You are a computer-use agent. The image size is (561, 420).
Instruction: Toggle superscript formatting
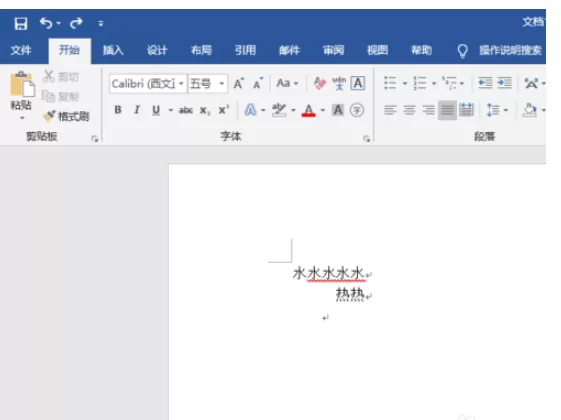(x=224, y=109)
